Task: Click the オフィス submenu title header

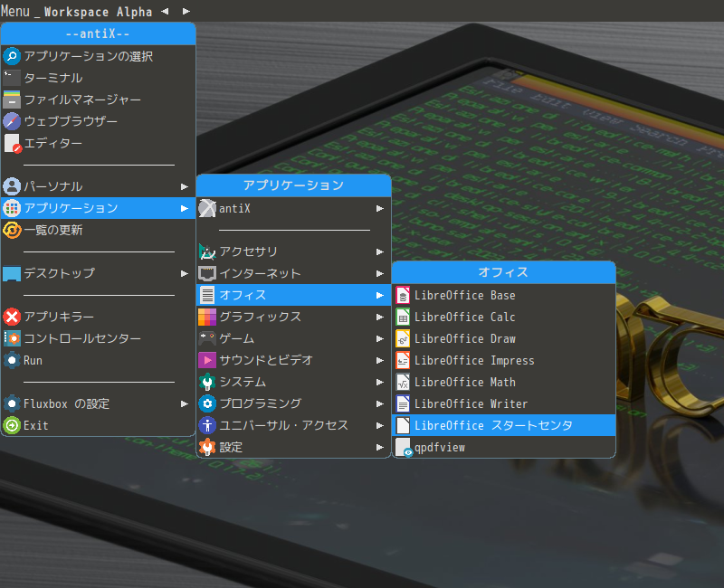Action: pyautogui.click(x=503, y=272)
